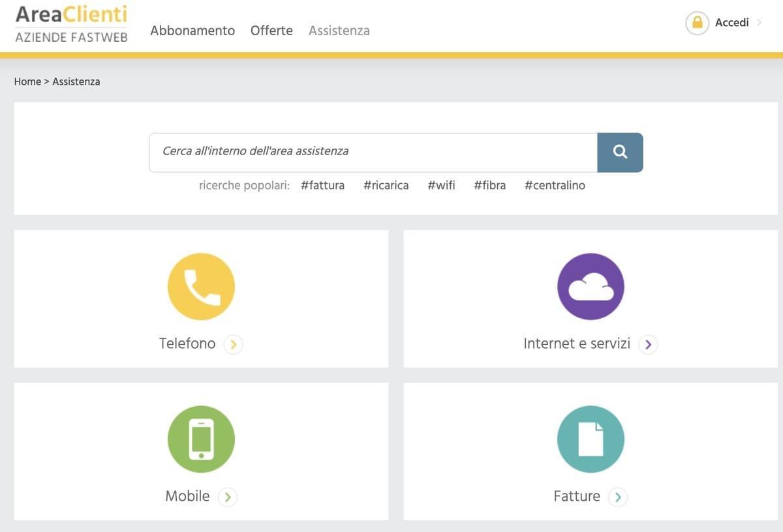Open the AreaClienti Fastweb logo
Image resolution: width=783 pixels, height=532 pixels.
tap(70, 23)
